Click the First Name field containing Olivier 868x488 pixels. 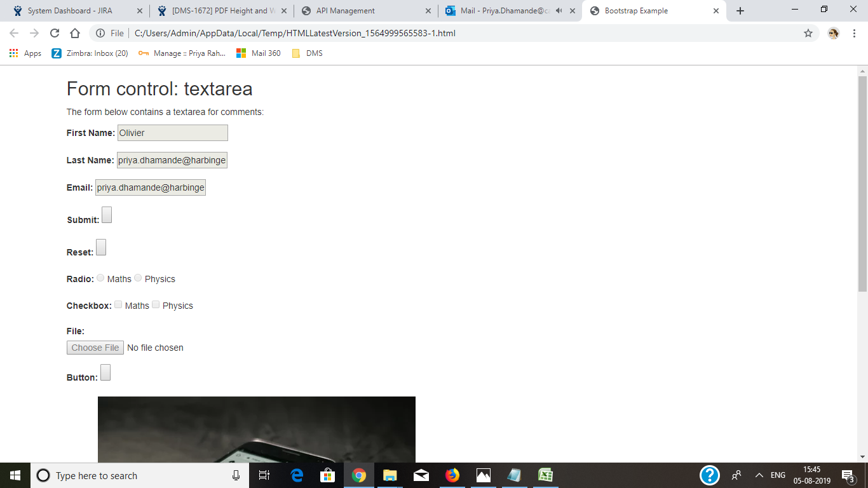click(x=172, y=133)
